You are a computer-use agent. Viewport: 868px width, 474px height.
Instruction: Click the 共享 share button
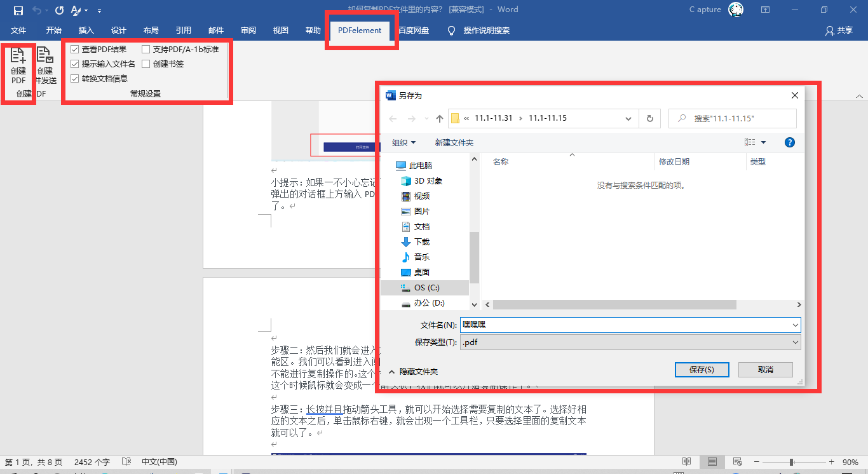tap(838, 30)
